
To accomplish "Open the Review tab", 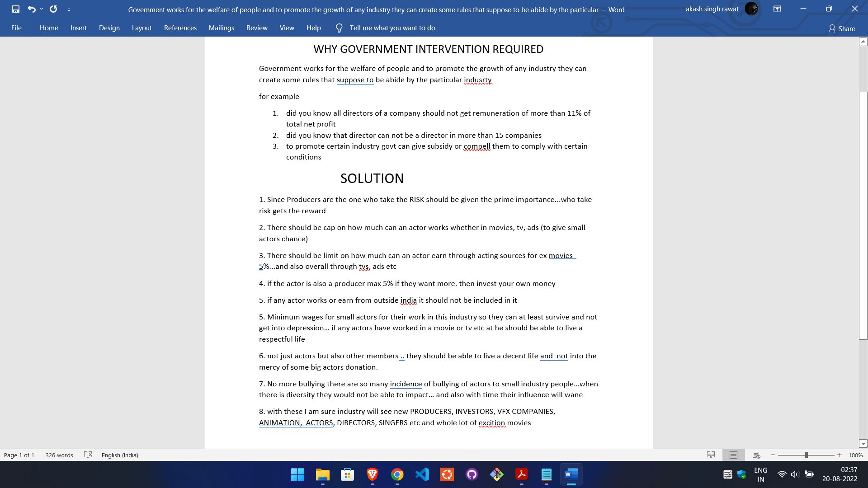I will point(257,28).
